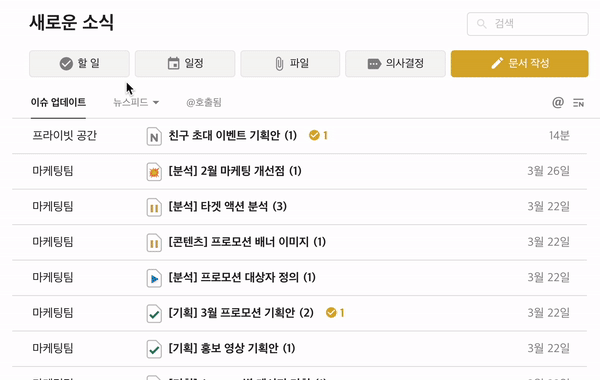
Task: Click the 할 일 button
Action: [x=79, y=64]
